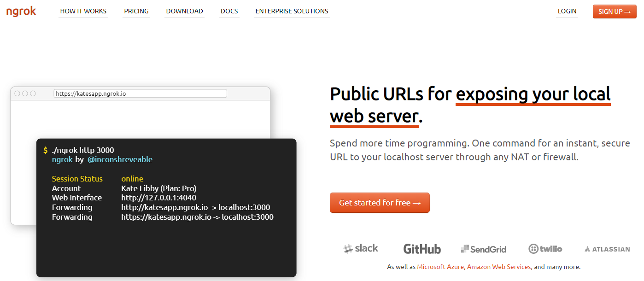Click the SendGrid logo

(484, 249)
